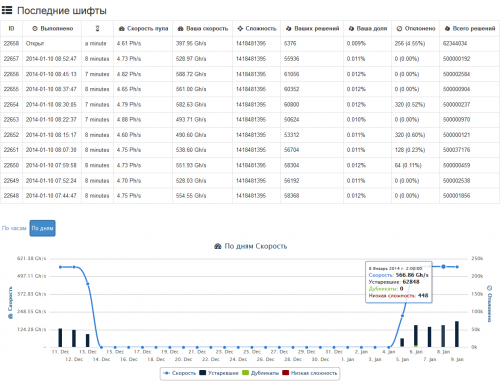Click shift ID 22657
This screenshot has height=391, width=500.
pyautogui.click(x=11, y=59)
